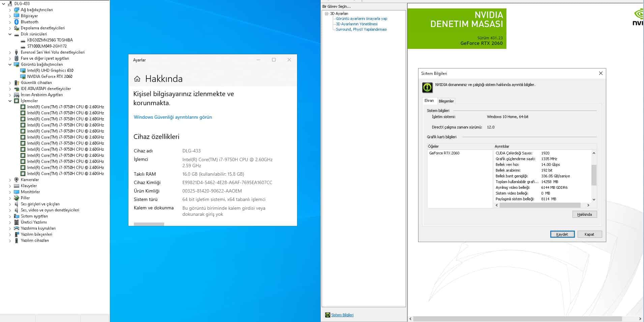Viewport: 644px width, 322px height.
Task: Click the green icon beside Sistem Bilgileri link
Action: 327,315
